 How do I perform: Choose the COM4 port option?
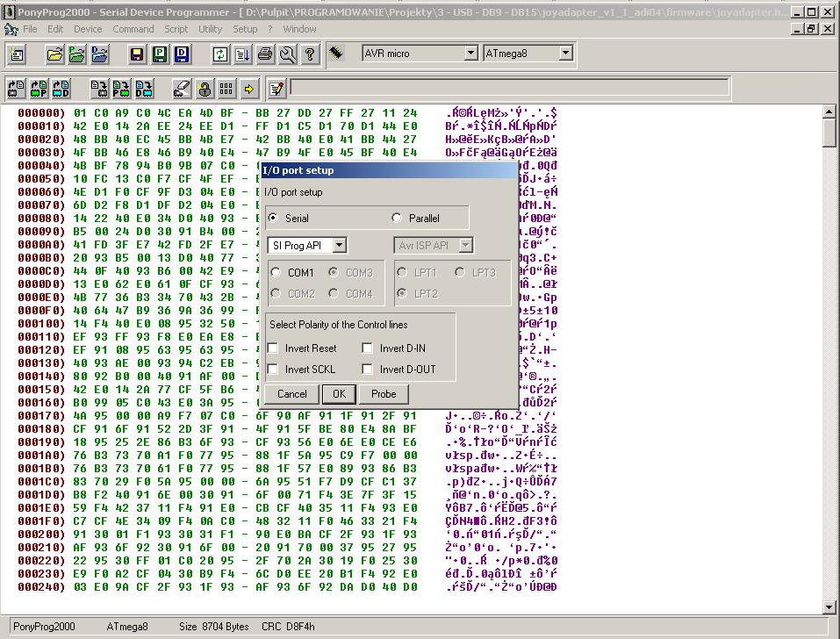point(334,293)
